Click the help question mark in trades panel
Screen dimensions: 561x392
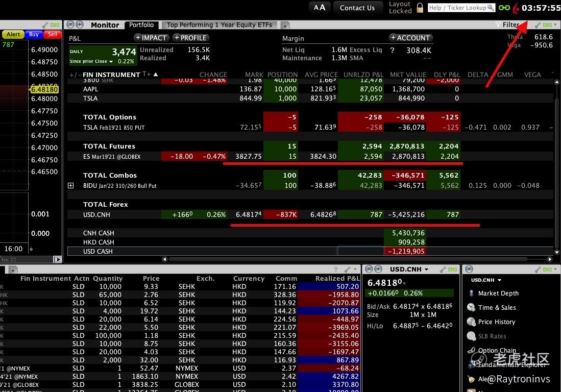pos(335,269)
